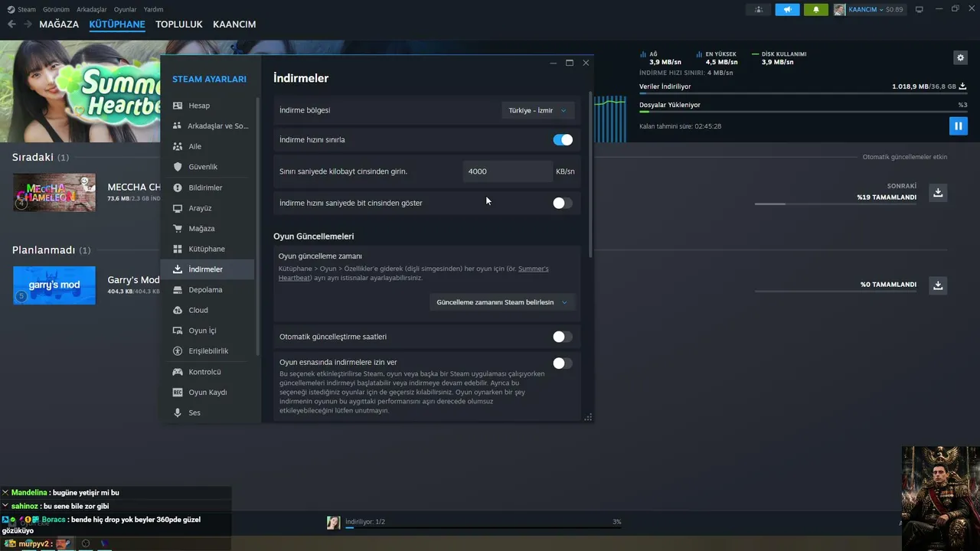This screenshot has height=551, width=980.
Task: Open Depolama storage settings
Action: click(x=207, y=289)
